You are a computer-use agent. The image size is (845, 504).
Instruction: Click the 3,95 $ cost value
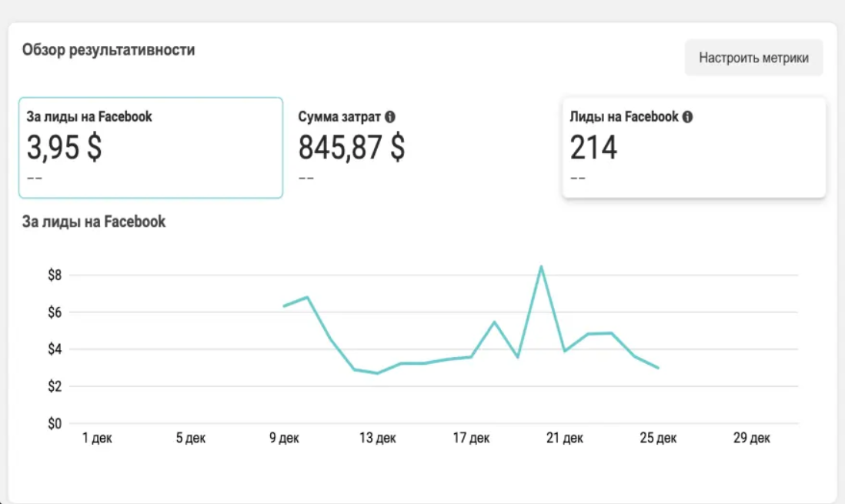coord(64,148)
